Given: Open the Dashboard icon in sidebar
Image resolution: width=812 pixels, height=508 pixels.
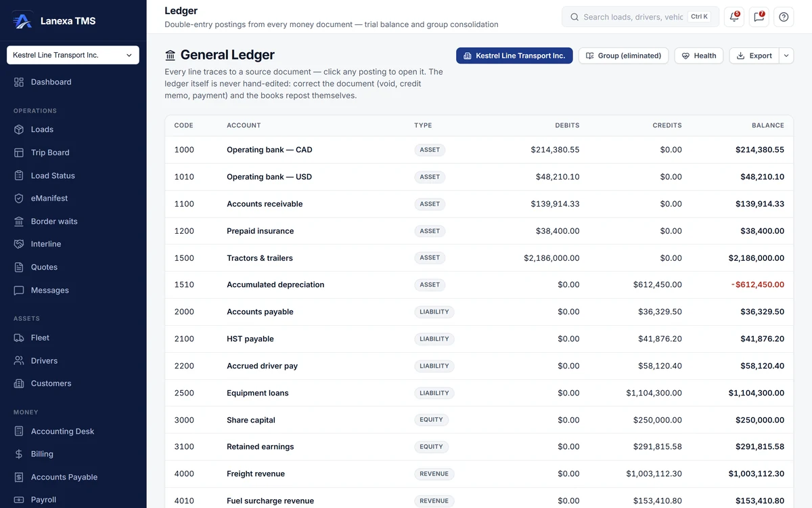Looking at the screenshot, I should point(19,82).
